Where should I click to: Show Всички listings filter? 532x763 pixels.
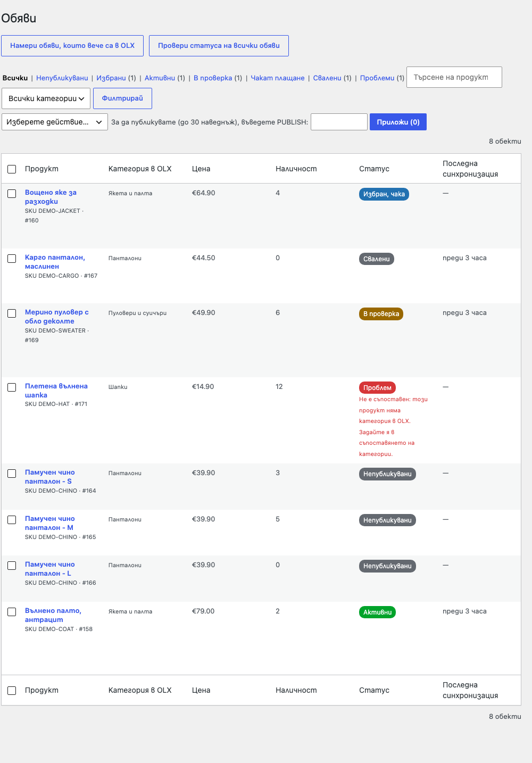[15, 78]
